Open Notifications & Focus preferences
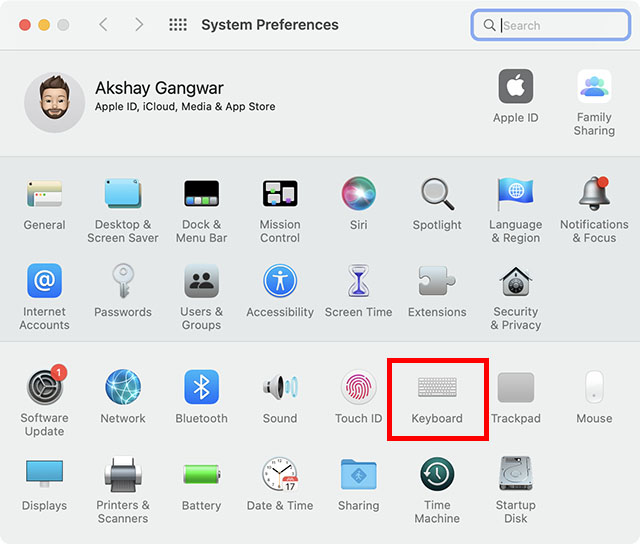Image resolution: width=640 pixels, height=544 pixels. click(x=594, y=194)
